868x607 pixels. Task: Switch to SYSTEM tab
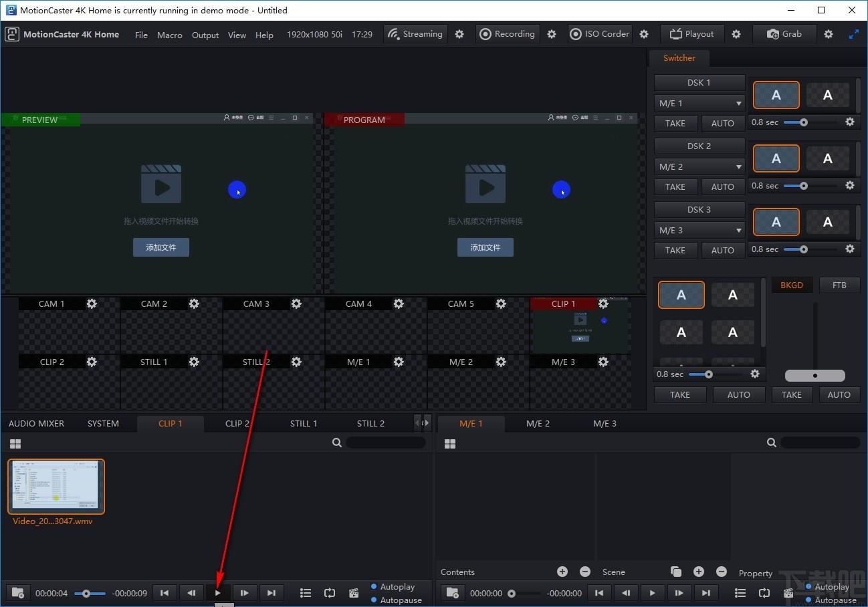tap(103, 423)
